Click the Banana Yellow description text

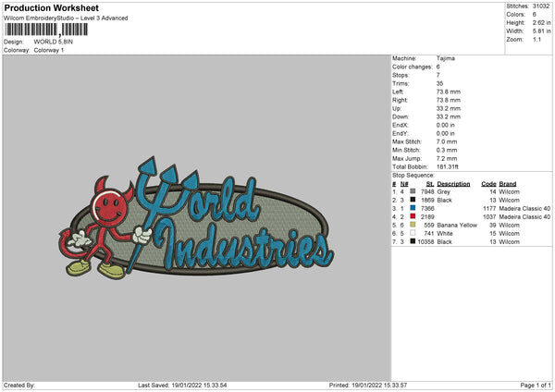(x=457, y=226)
